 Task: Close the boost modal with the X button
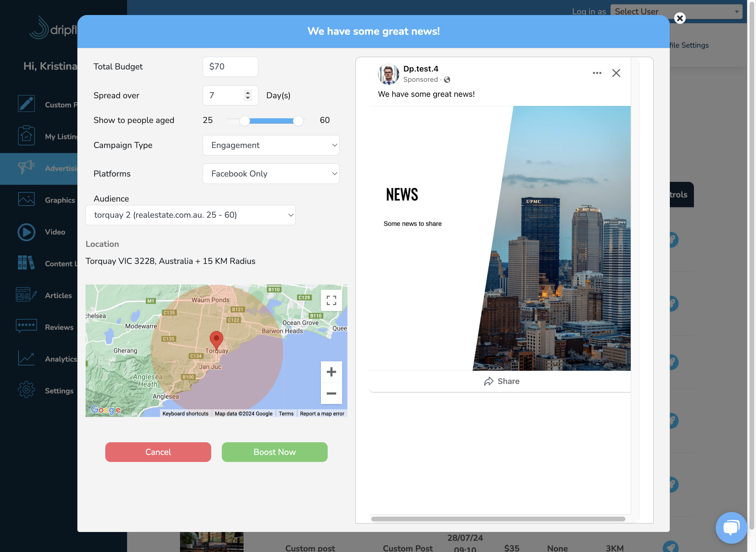coord(680,18)
